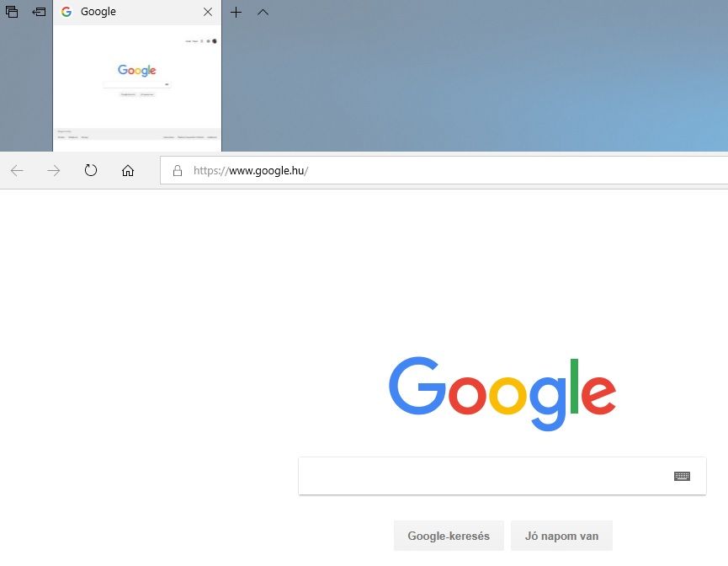The image size is (728, 566).
Task: Focus the Google search text field
Action: pos(483,476)
